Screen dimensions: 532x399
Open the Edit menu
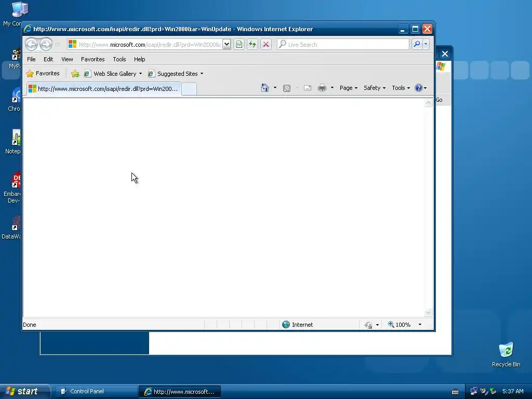tap(48, 59)
